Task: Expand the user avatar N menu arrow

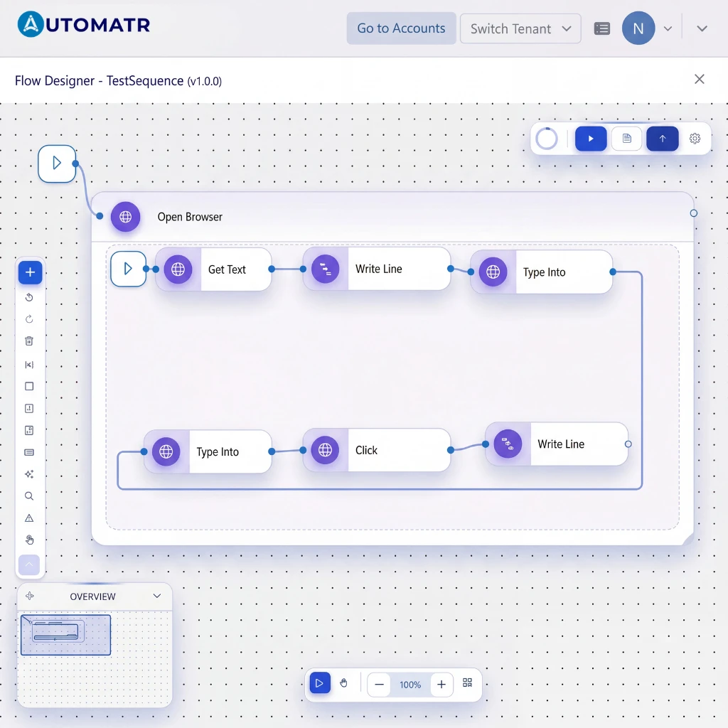Action: 668,28
